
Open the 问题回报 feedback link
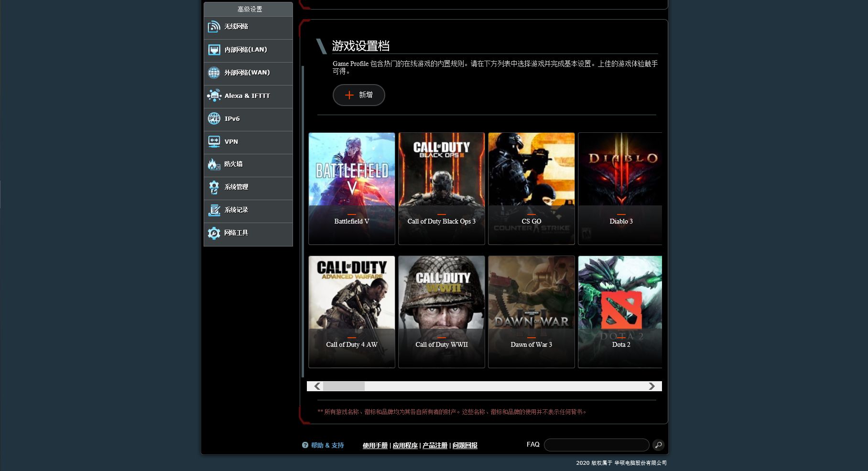click(465, 446)
